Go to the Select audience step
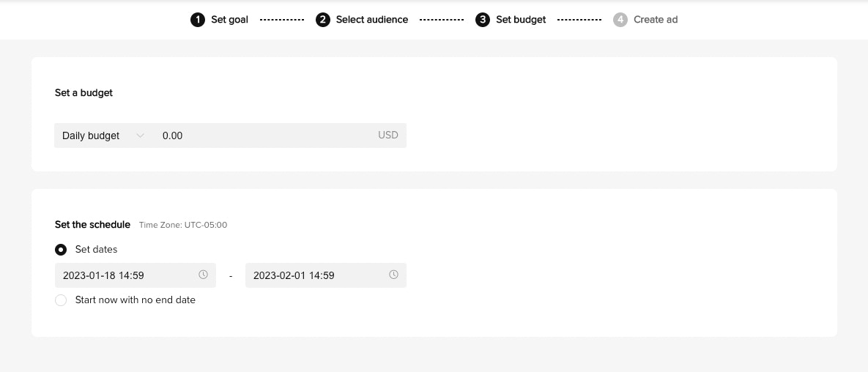This screenshot has height=372, width=868. coord(371,20)
